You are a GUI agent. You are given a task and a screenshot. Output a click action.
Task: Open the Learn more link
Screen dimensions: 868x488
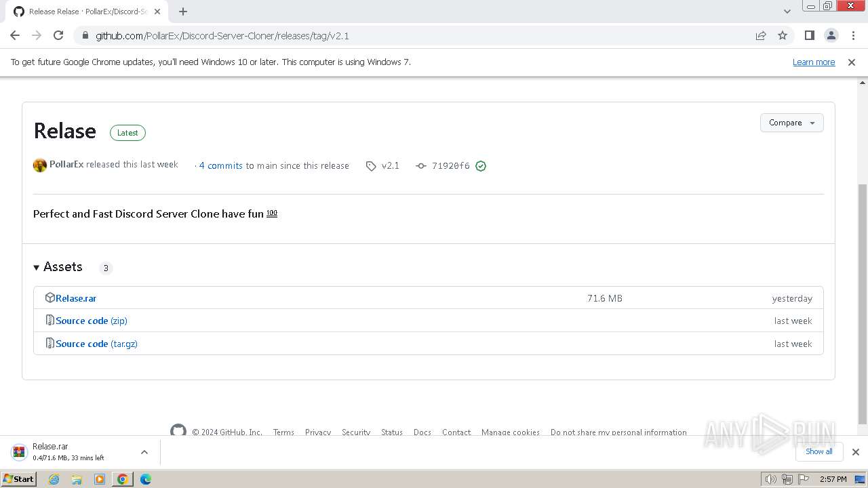(814, 62)
